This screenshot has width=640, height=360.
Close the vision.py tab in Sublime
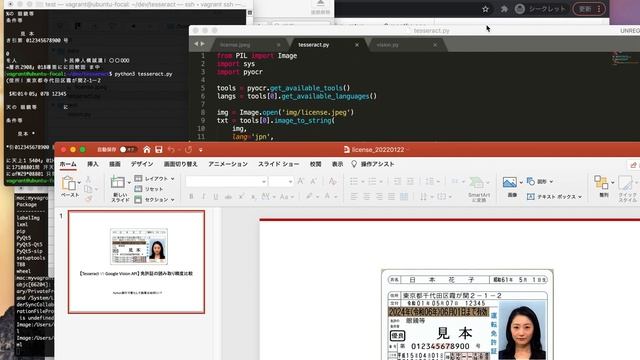435,45
